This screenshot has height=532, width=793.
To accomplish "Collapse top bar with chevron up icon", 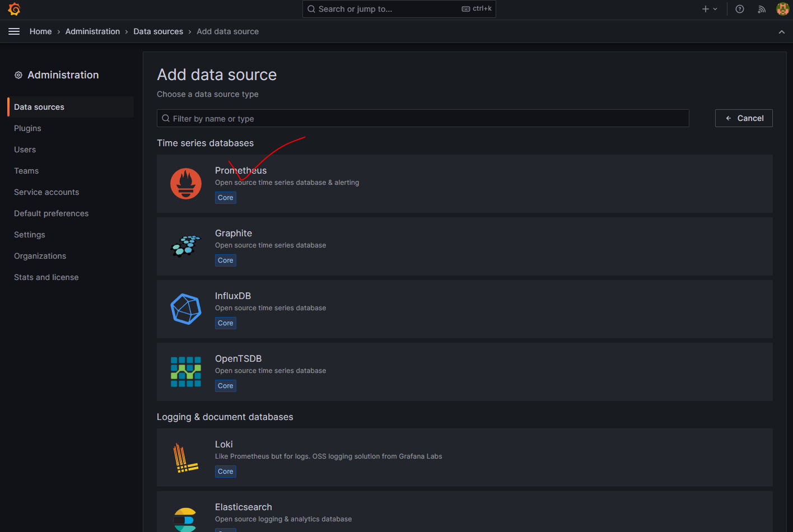I will point(782,32).
